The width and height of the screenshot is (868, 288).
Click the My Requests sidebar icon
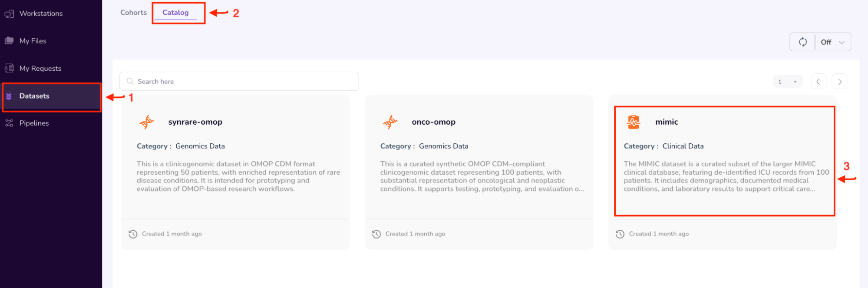[x=9, y=68]
